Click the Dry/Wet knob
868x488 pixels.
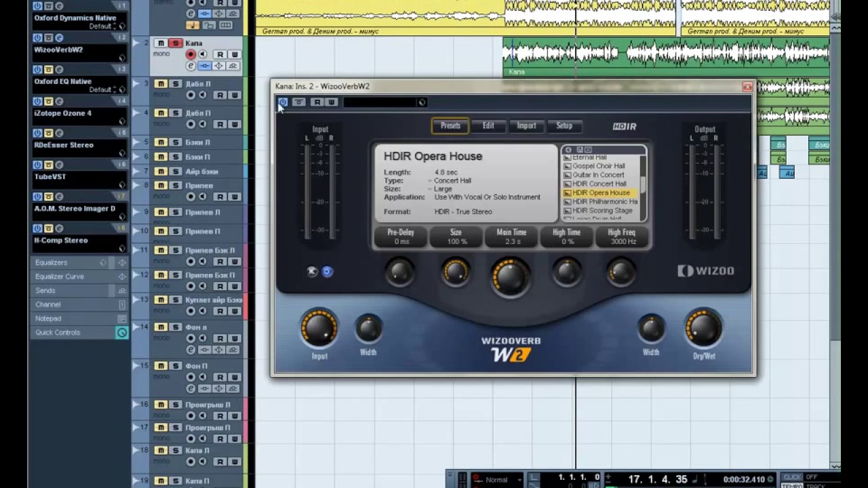pos(703,329)
